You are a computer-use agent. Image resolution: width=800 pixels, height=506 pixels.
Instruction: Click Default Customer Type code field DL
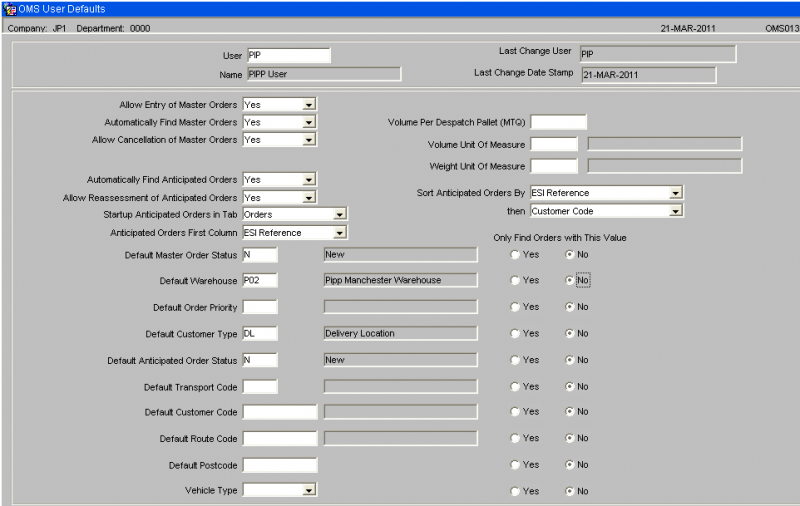click(260, 334)
